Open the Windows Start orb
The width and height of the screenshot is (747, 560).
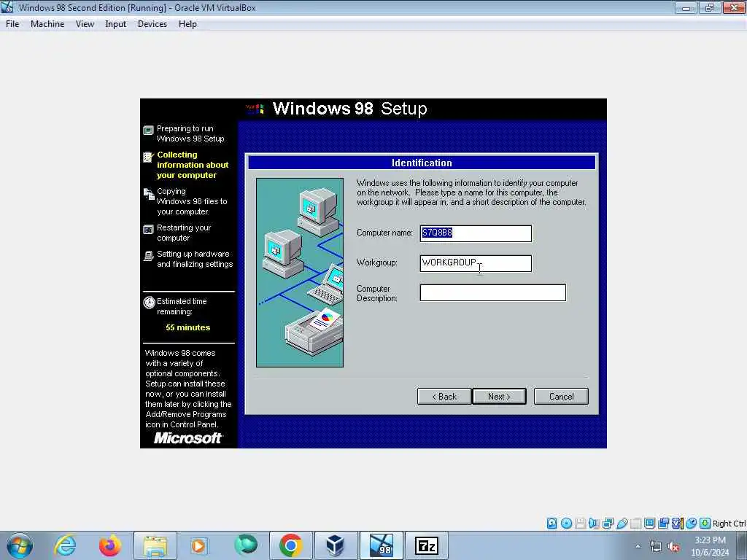(x=20, y=545)
